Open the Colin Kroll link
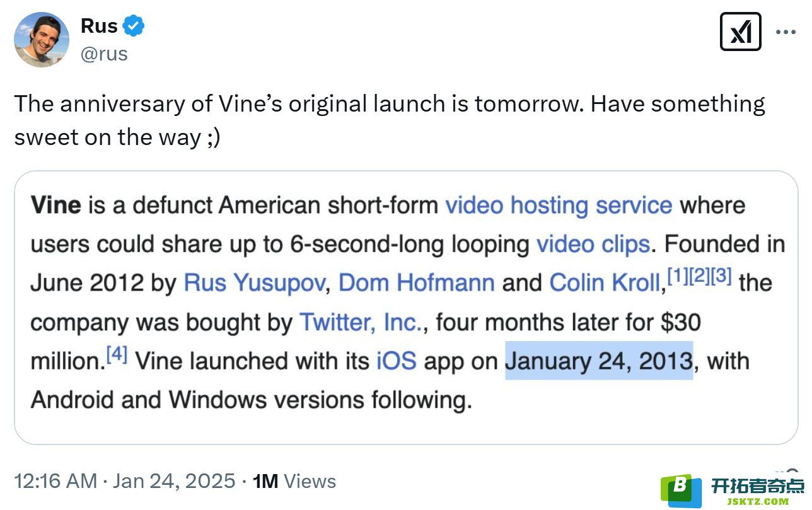This screenshot has height=510, width=812. tap(605, 283)
